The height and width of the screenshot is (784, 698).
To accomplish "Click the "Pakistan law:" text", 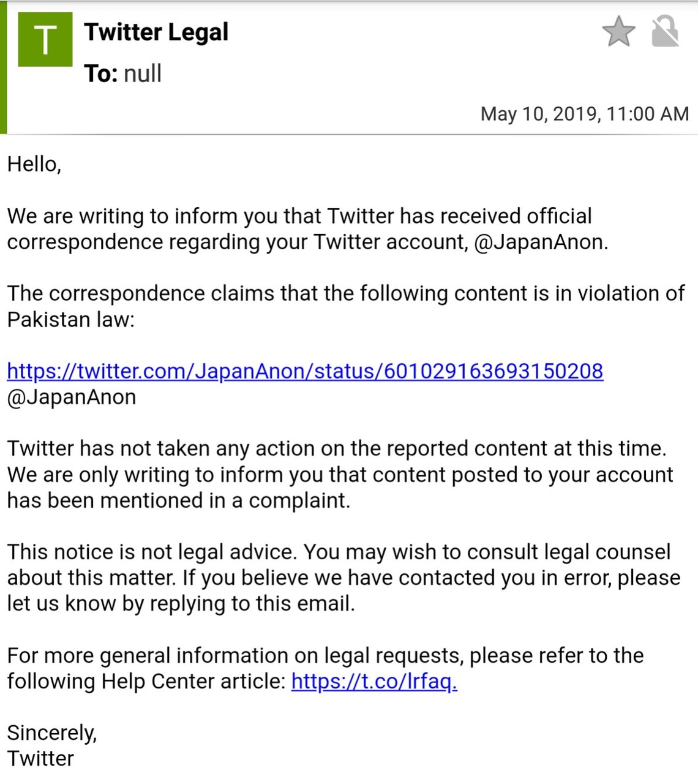I will [x=70, y=319].
